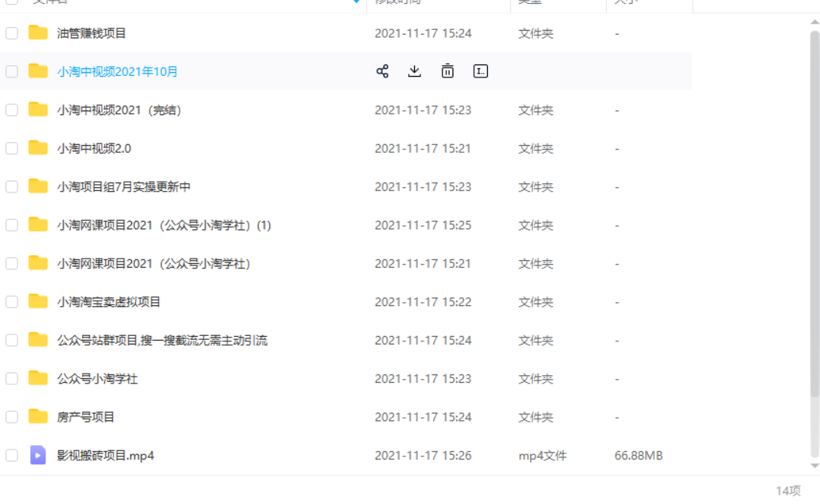The image size is (820, 504).
Task: Click the folder icon of 小淘中视频2021年10月
Action: pyautogui.click(x=38, y=71)
